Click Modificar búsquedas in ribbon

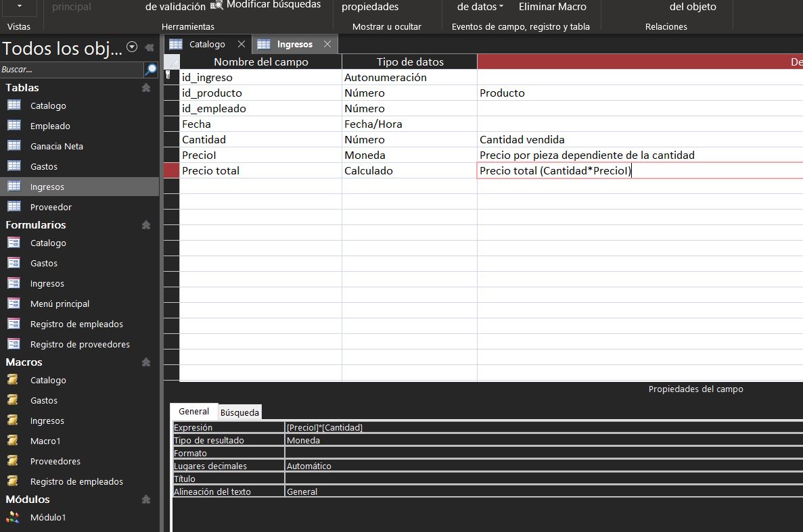coord(266,5)
